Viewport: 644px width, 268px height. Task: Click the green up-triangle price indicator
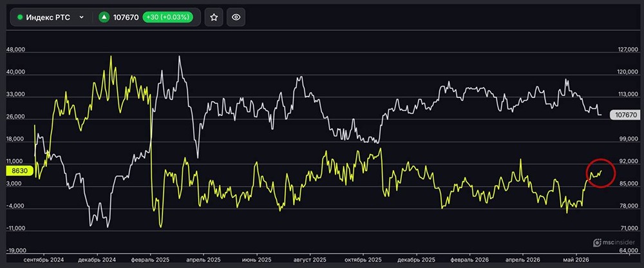pyautogui.click(x=104, y=17)
